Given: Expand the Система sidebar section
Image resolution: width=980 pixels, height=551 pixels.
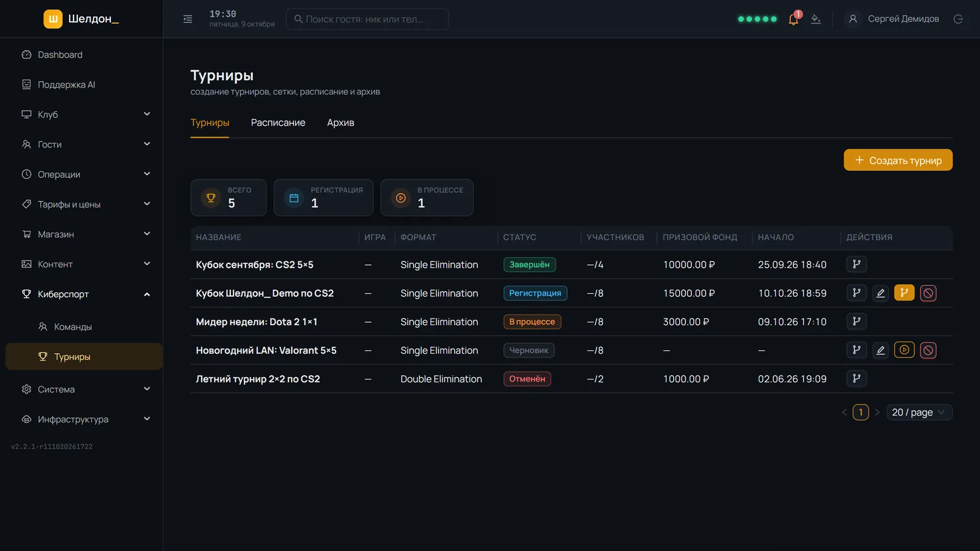Looking at the screenshot, I should 84,389.
